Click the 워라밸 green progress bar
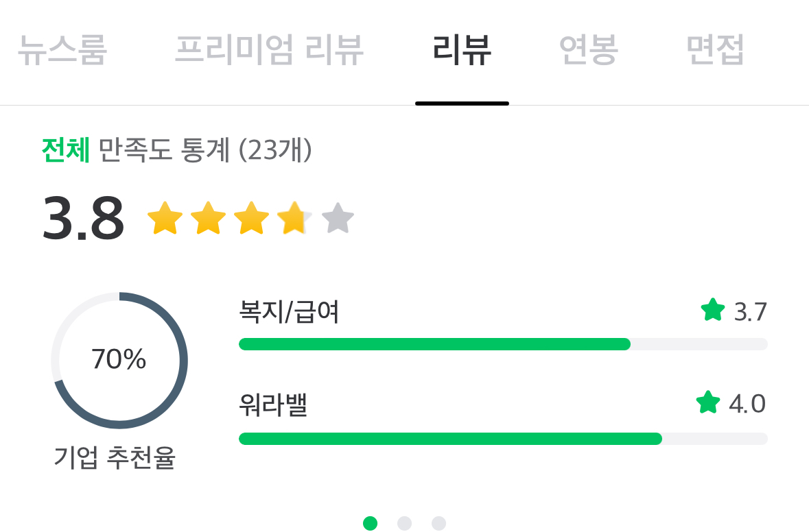Image resolution: width=809 pixels, height=532 pixels. 450,439
